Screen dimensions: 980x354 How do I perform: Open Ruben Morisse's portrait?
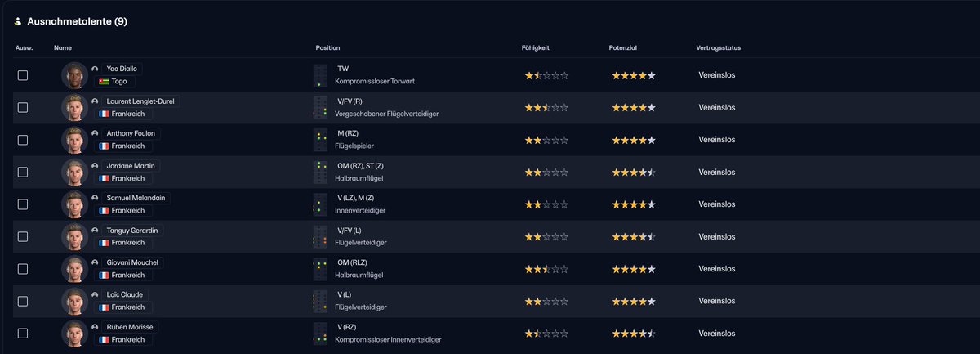[74, 334]
